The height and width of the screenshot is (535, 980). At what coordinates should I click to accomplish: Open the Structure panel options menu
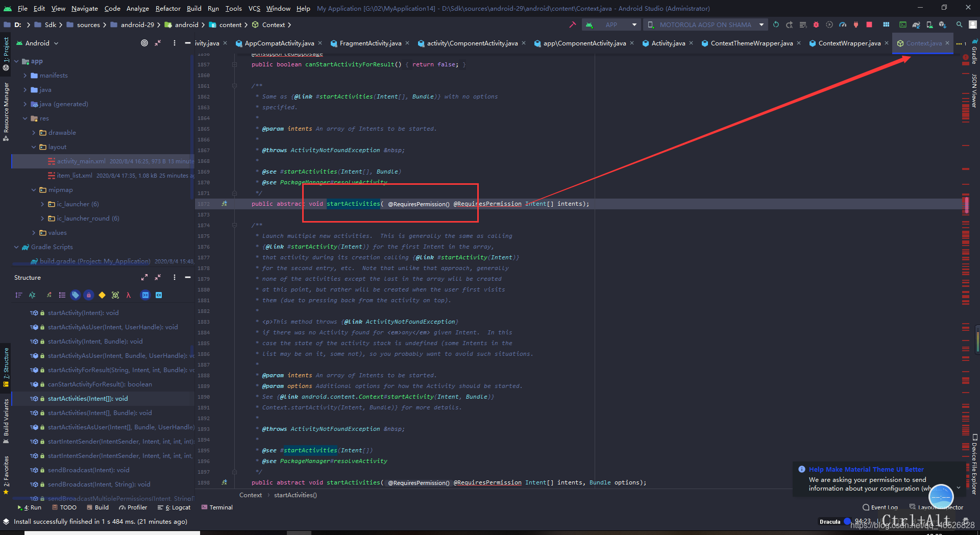pos(175,277)
